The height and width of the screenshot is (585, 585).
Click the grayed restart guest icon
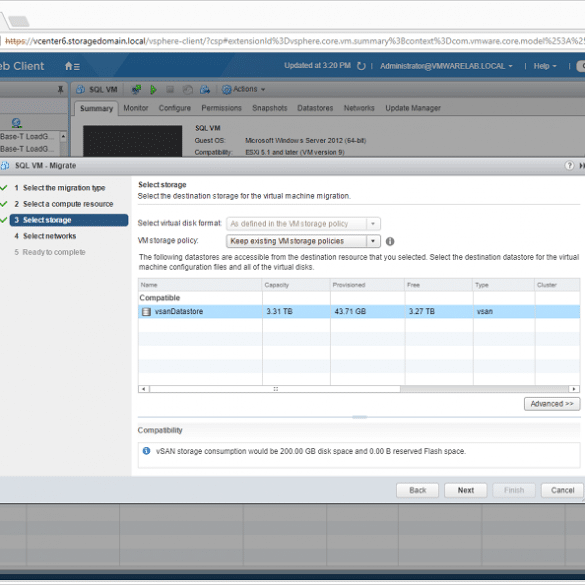click(188, 90)
